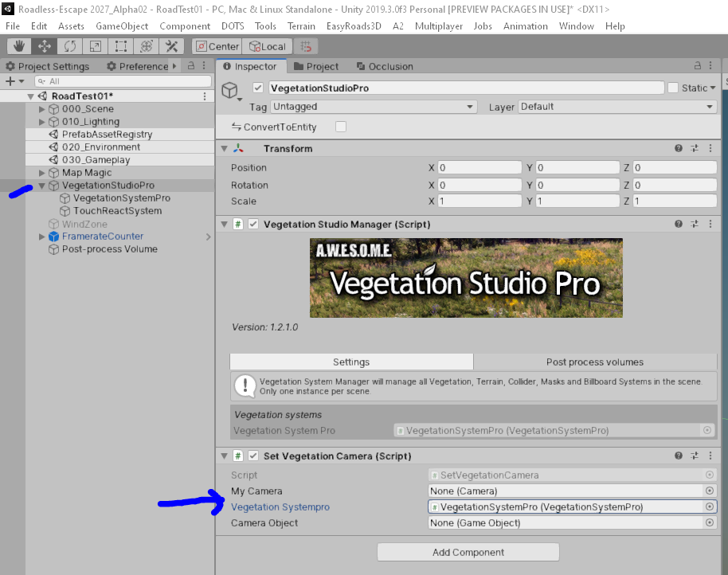
Task: Show hidden tabs arrow in left panel
Action: 174,66
